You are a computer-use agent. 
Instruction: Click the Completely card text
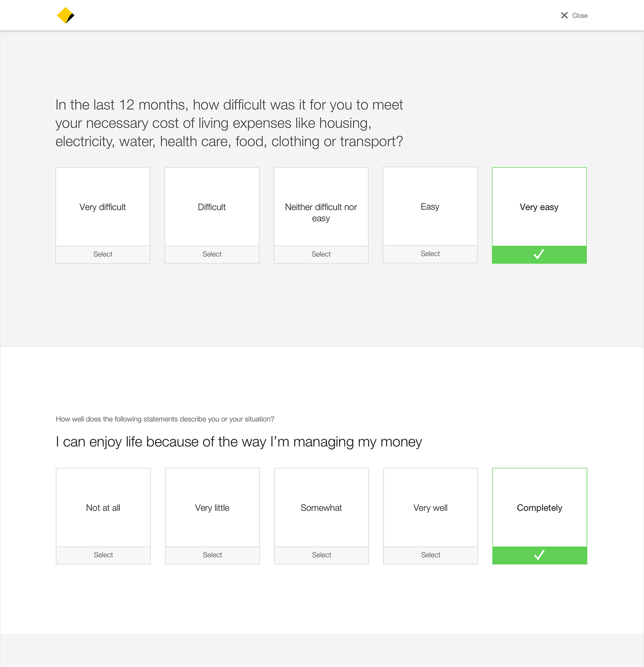click(x=539, y=508)
